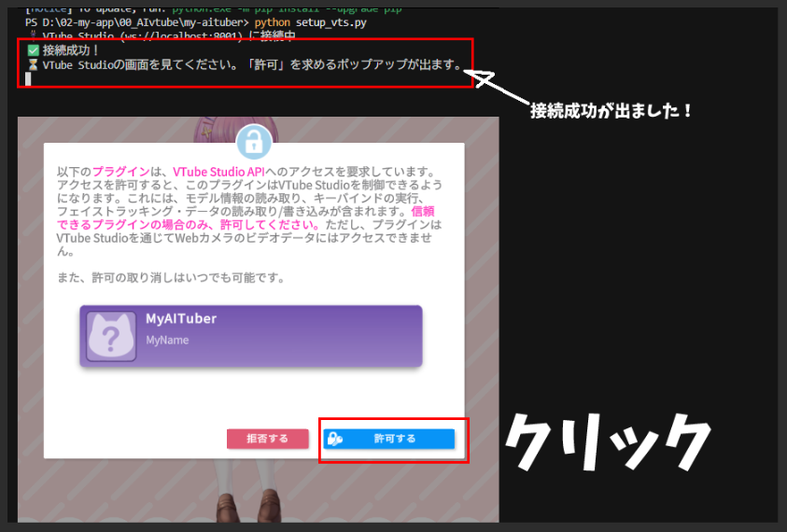
Task: Click the また、許可の取り消し sentence in the dialog
Action: tap(170, 278)
